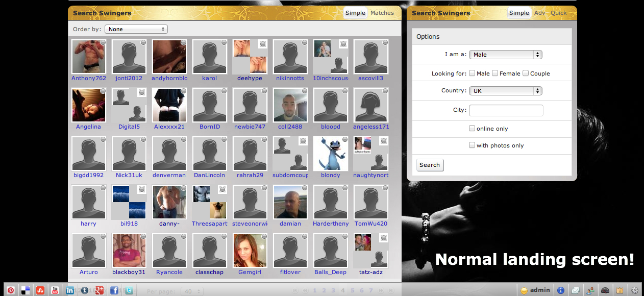This screenshot has height=296, width=644.
Task: Switch to the Matches tab
Action: [x=382, y=13]
